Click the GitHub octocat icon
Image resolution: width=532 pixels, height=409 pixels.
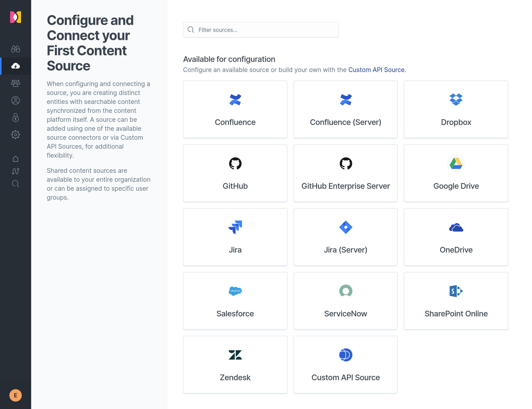pos(235,163)
